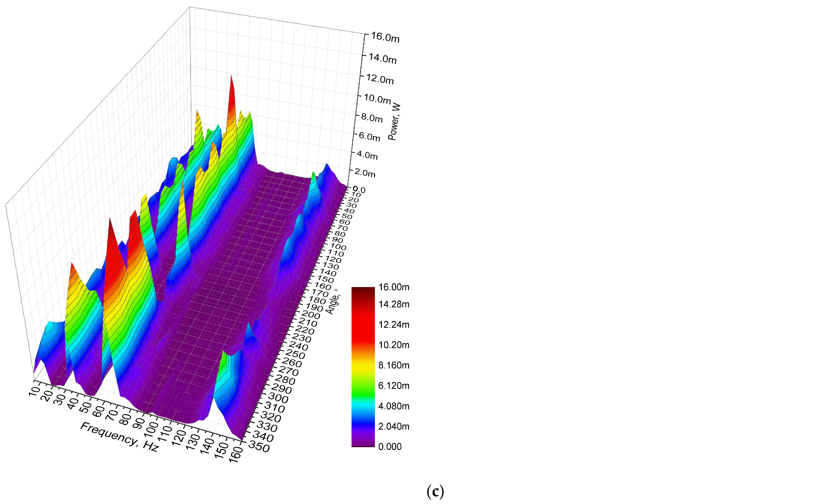This screenshot has height=504, width=819.
Task: Select the '16.0m' power axis tick label
Action: click(x=385, y=37)
